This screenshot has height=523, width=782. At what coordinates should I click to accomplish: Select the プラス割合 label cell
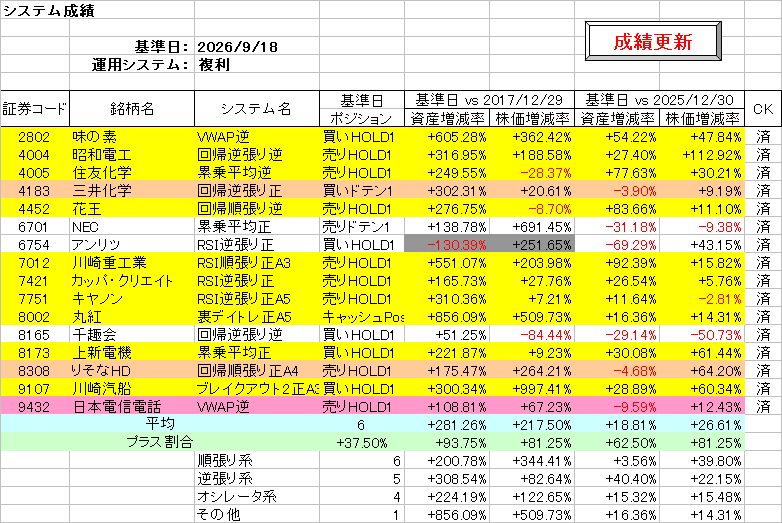click(x=159, y=442)
